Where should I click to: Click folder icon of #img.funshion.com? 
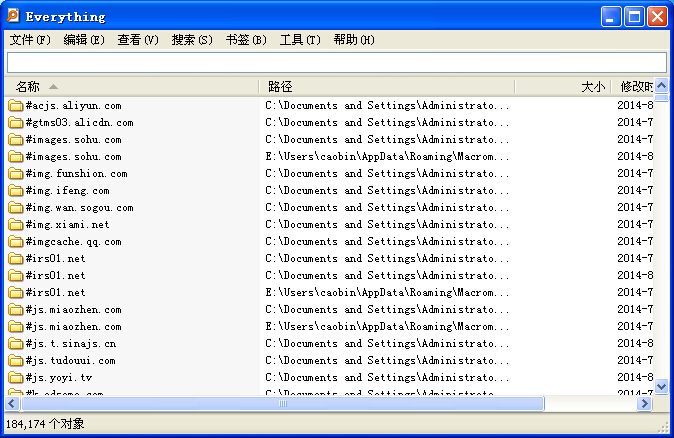[x=15, y=174]
